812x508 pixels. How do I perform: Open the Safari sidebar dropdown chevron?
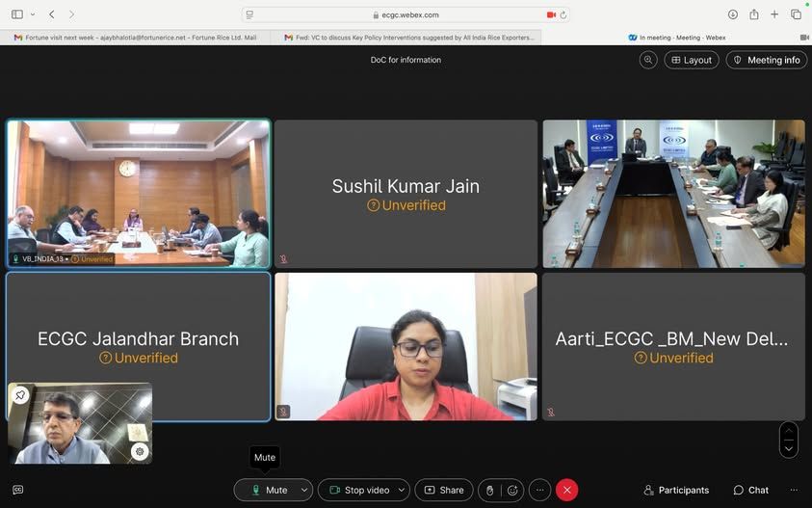click(x=33, y=14)
